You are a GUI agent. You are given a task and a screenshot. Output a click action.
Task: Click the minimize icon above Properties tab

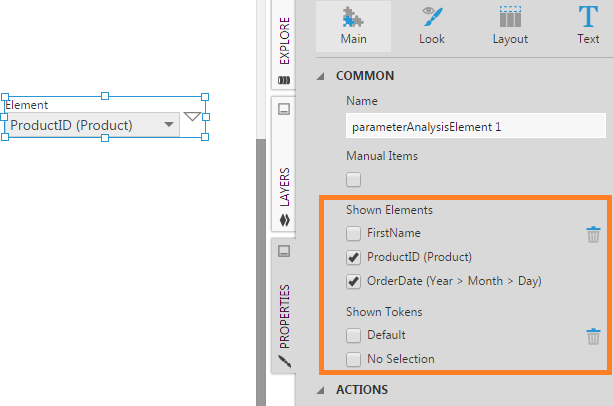point(283,250)
